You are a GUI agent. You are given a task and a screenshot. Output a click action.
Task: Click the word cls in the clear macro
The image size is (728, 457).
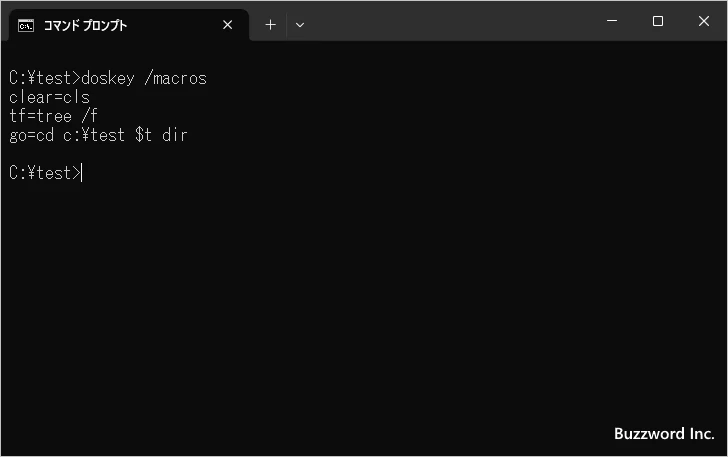coord(77,97)
